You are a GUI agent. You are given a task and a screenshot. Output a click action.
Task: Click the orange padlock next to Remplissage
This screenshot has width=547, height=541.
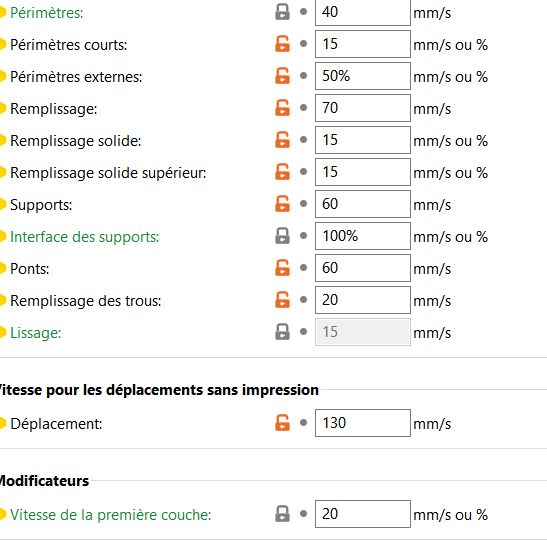(282, 108)
